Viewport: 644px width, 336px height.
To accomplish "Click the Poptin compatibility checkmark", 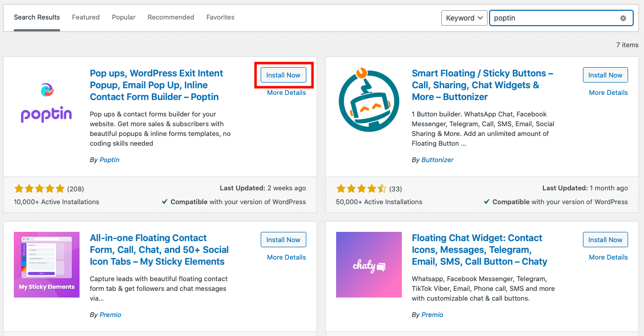I will 165,202.
